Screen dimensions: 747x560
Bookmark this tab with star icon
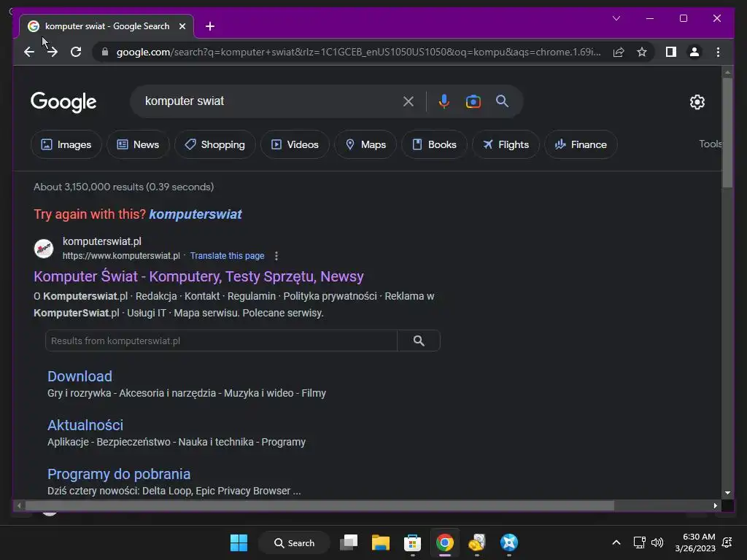[642, 52]
